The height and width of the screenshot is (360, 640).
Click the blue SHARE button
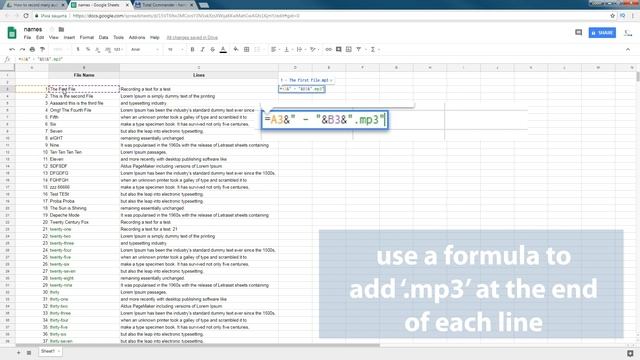[x=602, y=33]
